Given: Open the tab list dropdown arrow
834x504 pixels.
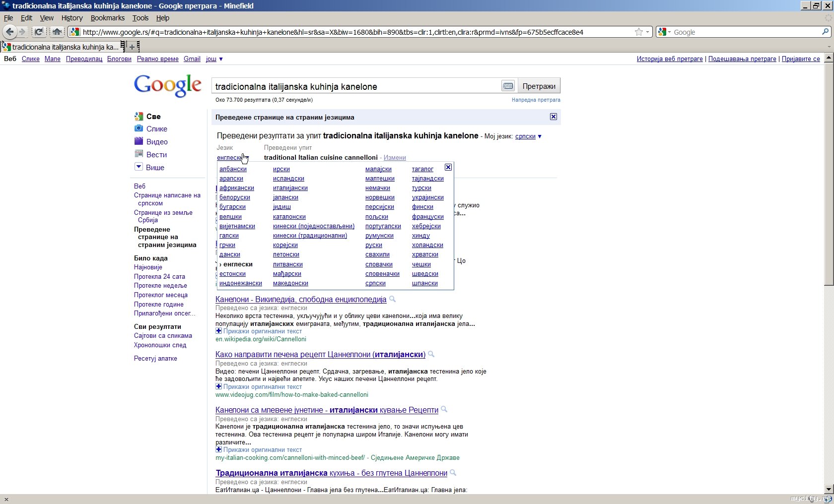Looking at the screenshot, I should click(x=829, y=47).
